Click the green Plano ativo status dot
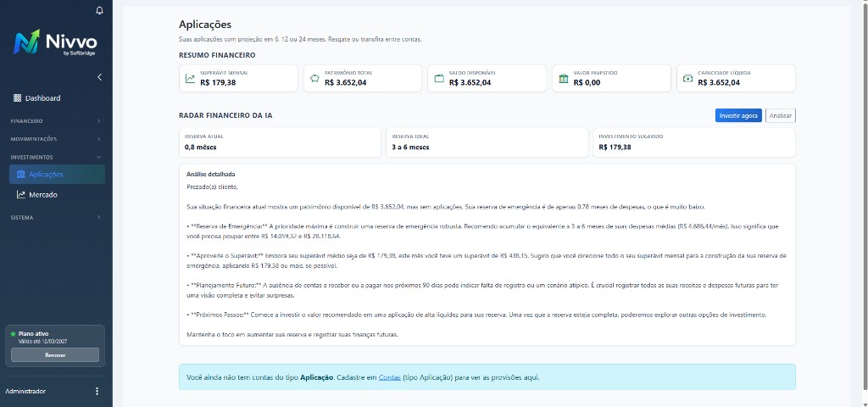Viewport: 868px width, 407px height. [x=14, y=334]
